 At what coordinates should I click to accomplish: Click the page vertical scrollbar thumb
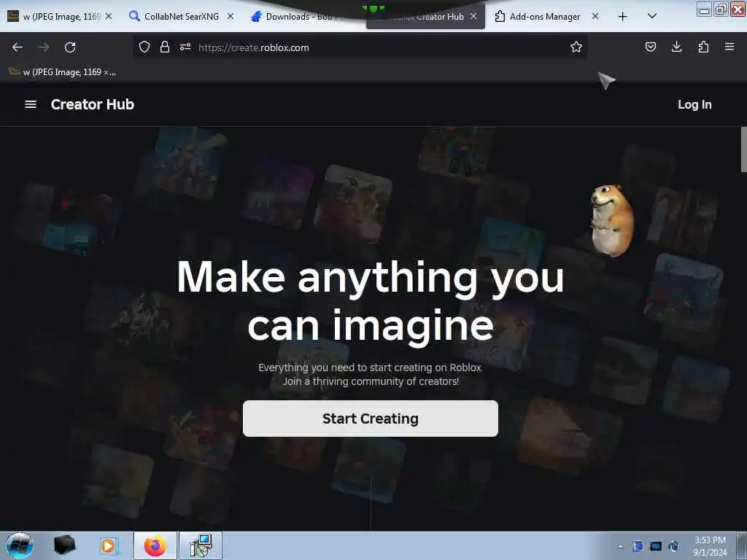pos(743,149)
